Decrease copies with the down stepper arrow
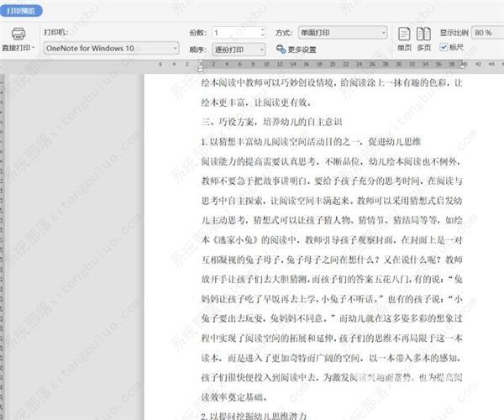 point(263,35)
